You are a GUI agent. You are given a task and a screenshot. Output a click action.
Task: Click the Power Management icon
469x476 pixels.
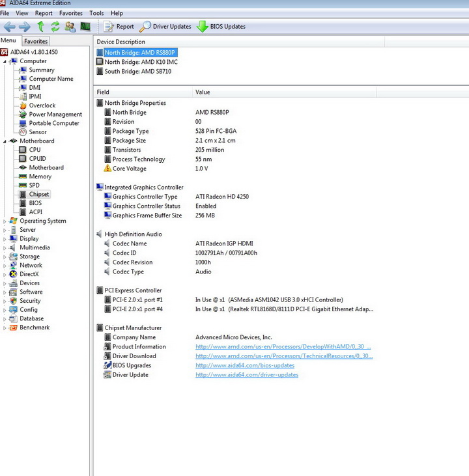[23, 115]
